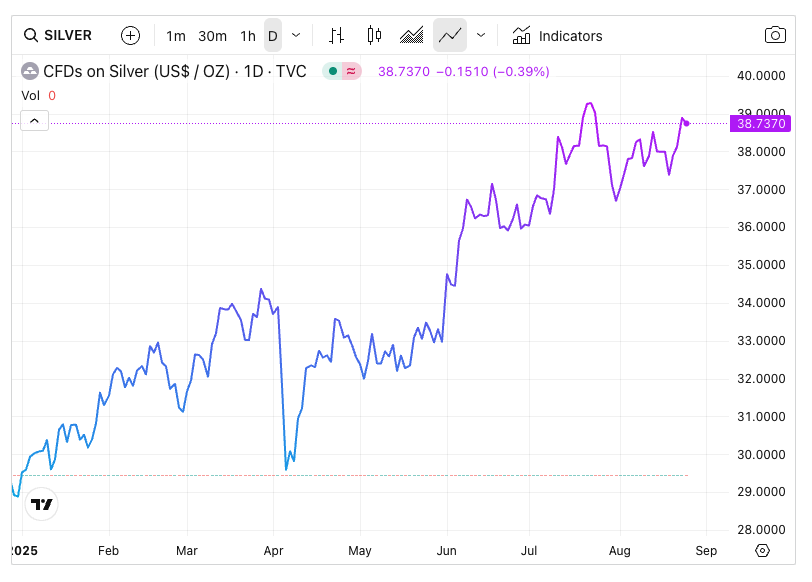Click the TradingView logo
The image size is (812, 582).
pyautogui.click(x=41, y=504)
